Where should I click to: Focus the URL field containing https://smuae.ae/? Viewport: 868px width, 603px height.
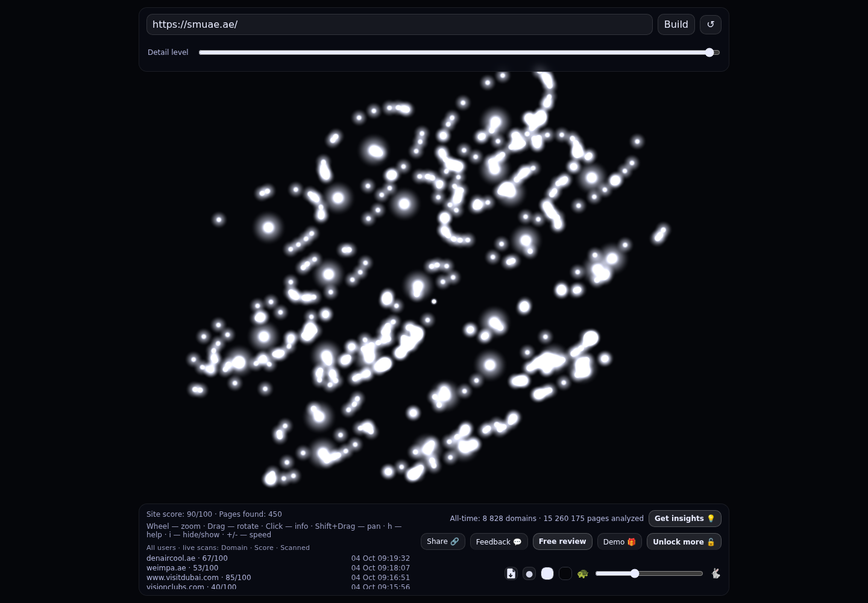click(400, 25)
